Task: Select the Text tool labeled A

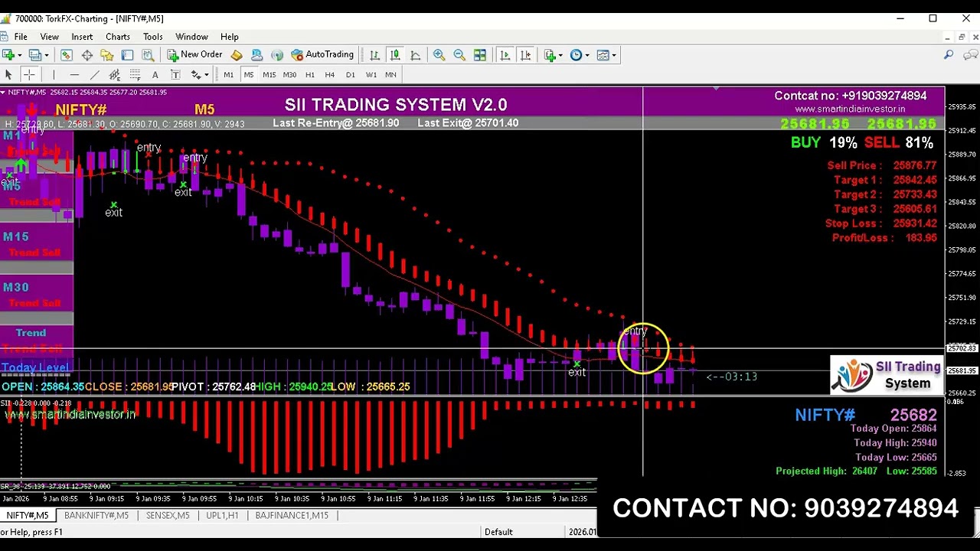Action: point(155,75)
